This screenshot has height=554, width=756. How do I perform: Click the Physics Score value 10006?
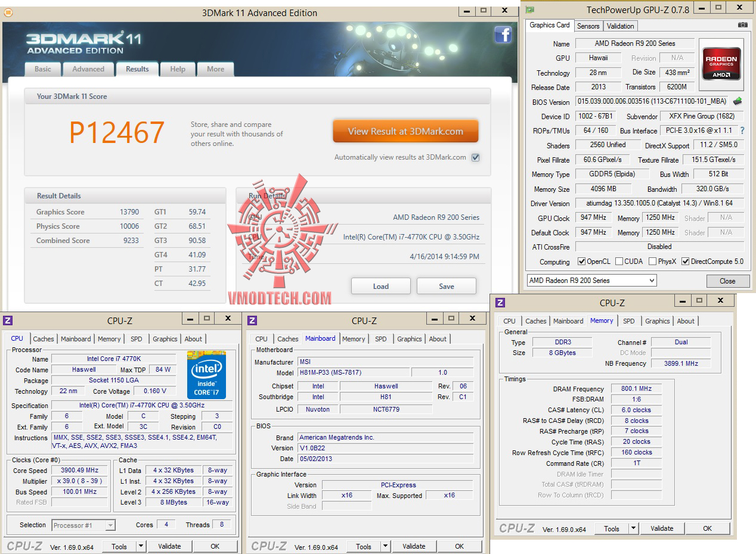click(x=129, y=226)
